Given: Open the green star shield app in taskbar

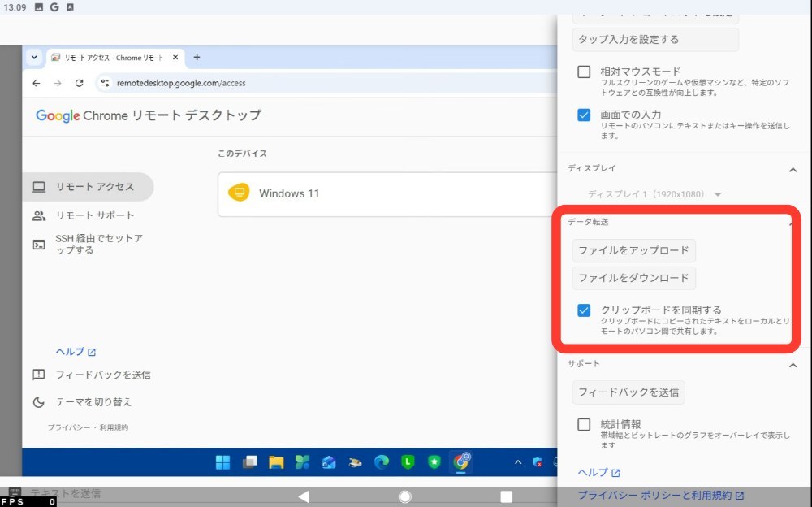Looking at the screenshot, I should pos(434,461).
